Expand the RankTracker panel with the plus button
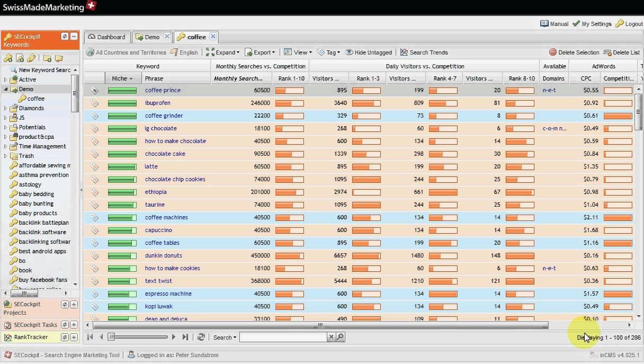Screen dimensions: 644x364 [x=74, y=337]
